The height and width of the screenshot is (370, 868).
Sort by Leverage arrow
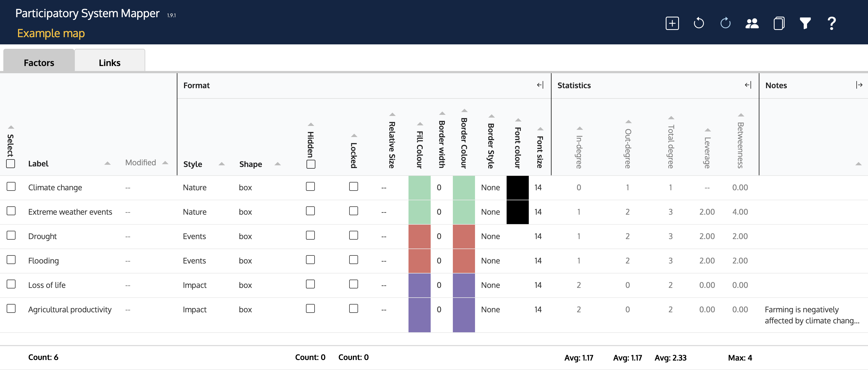tap(708, 130)
